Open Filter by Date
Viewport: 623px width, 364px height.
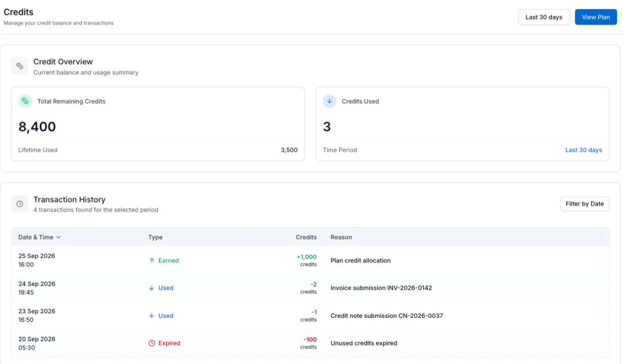click(x=585, y=204)
